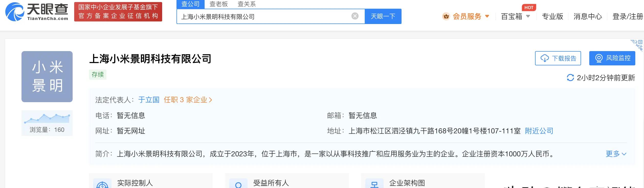Click the refresh update icon
The height and width of the screenshot is (188, 644).
[570, 78]
